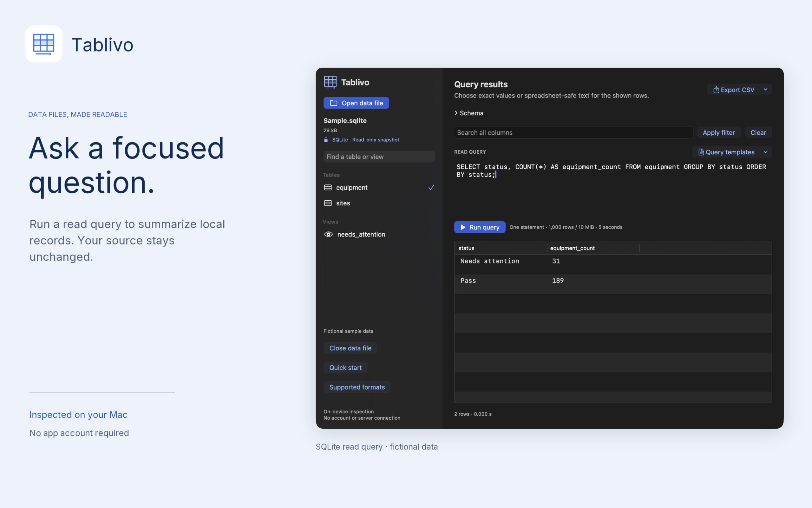Click the share icon on Export CSV
Viewport: 812px width, 508px height.
coord(716,90)
